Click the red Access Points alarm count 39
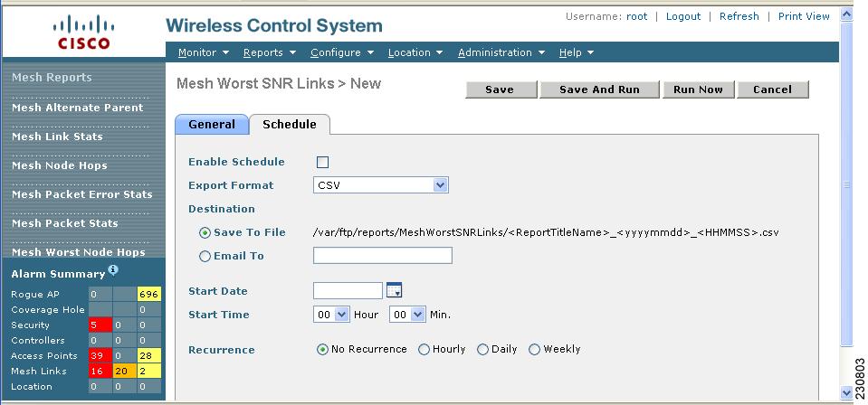868x405 pixels. pyautogui.click(x=100, y=355)
